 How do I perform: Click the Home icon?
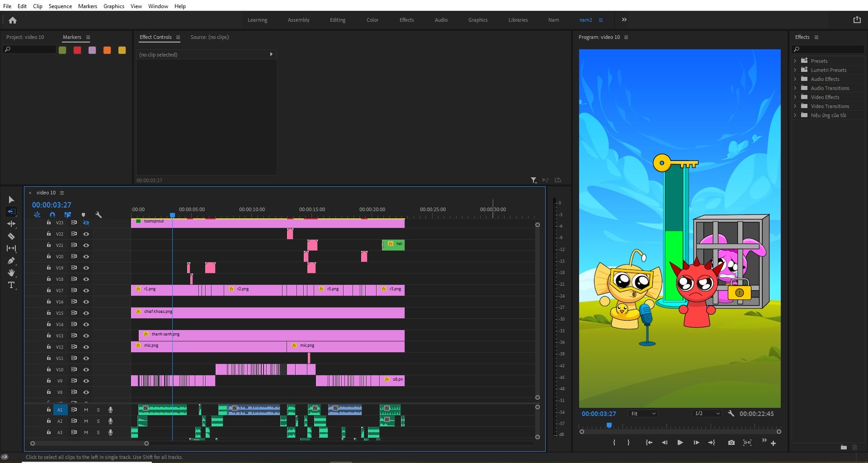tap(13, 20)
